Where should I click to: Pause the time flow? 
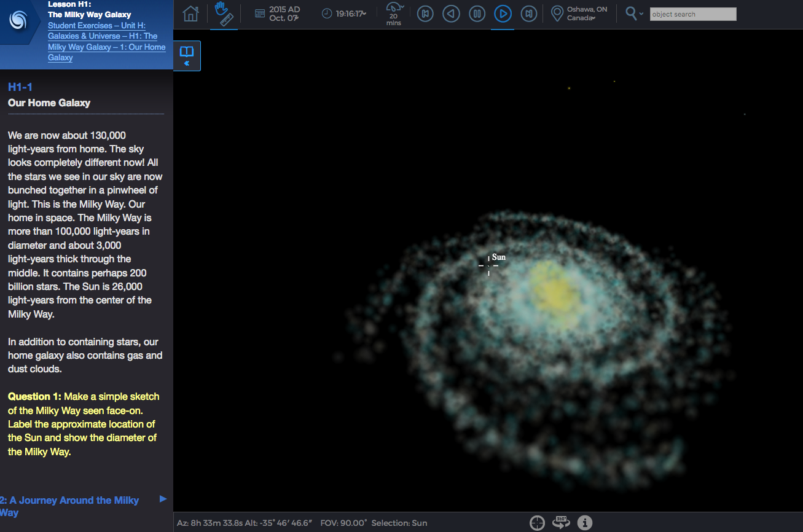(x=477, y=14)
